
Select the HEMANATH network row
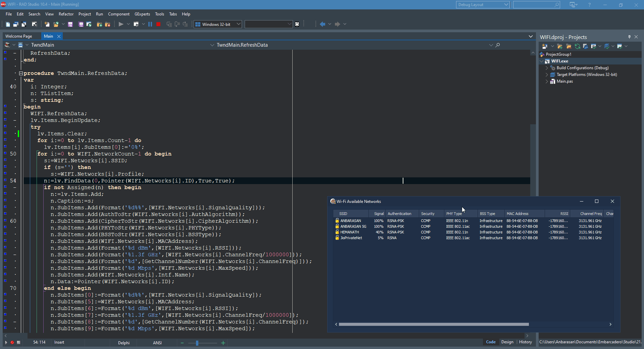[473, 232]
